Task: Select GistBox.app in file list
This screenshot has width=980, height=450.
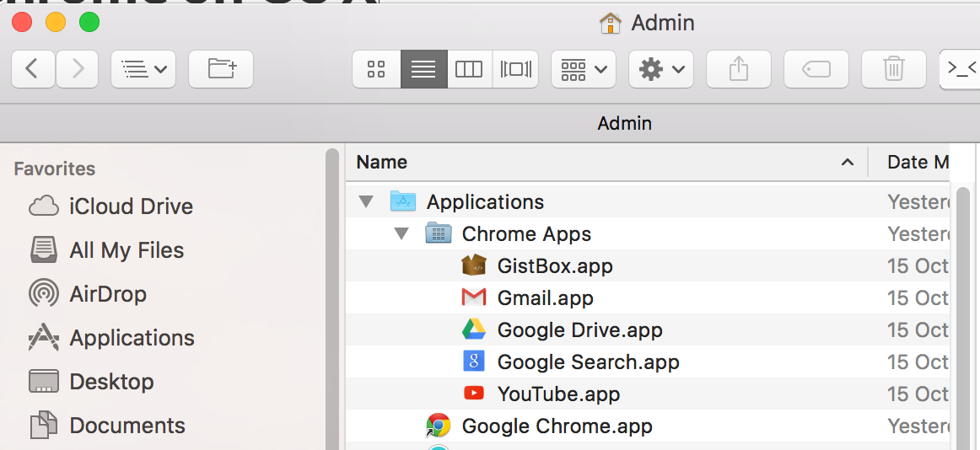Action: pyautogui.click(x=647, y=266)
